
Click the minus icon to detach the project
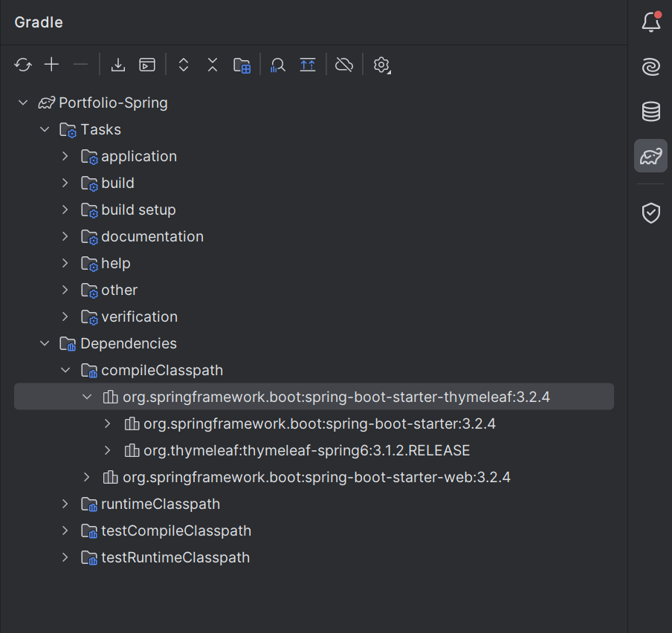[x=80, y=65]
